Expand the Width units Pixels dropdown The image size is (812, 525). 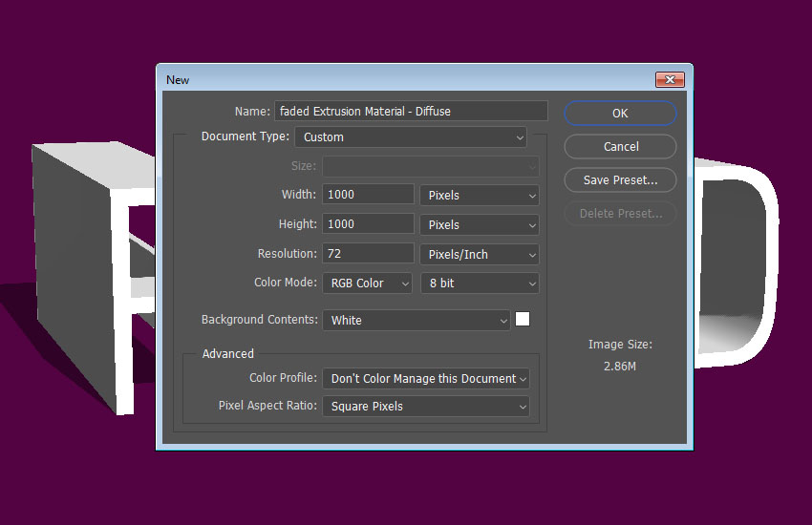pos(480,195)
